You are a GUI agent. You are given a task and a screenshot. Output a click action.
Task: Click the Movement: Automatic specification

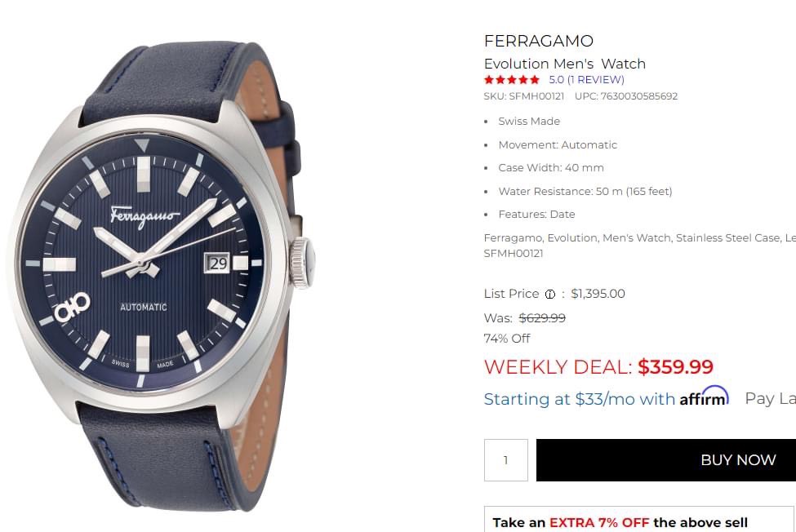point(558,144)
